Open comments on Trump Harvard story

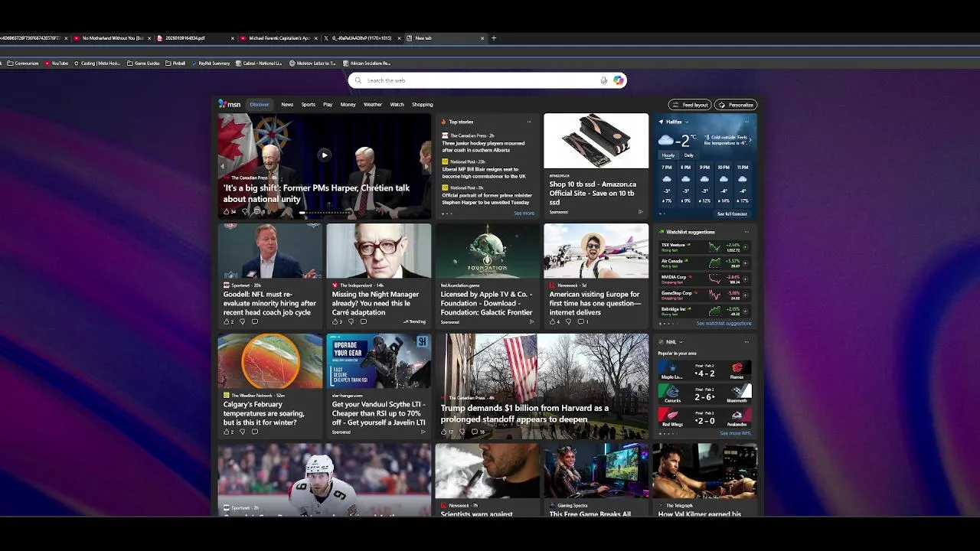coord(478,432)
